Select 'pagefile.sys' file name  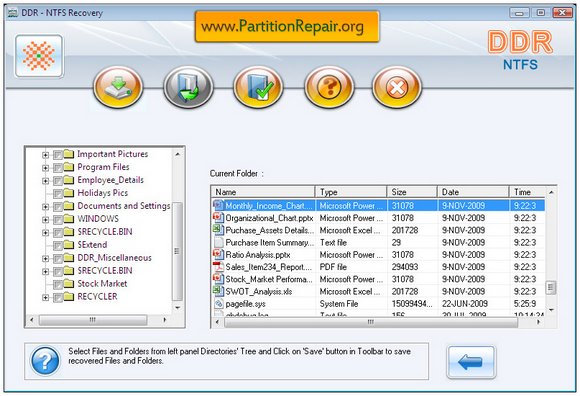pyautogui.click(x=246, y=304)
